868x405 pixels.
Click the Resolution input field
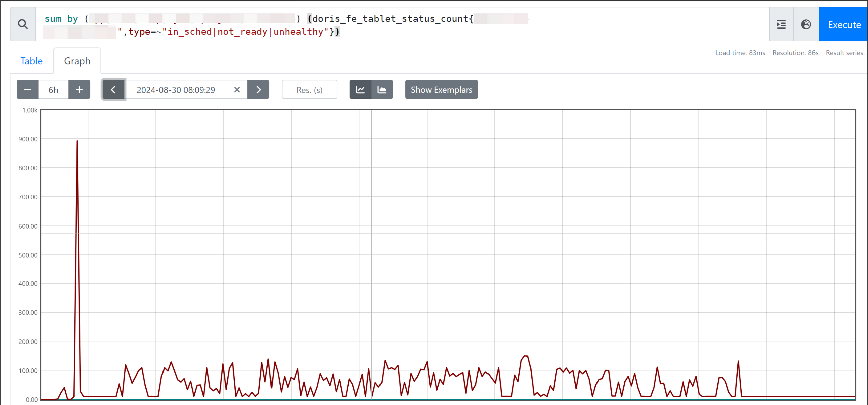tap(309, 90)
